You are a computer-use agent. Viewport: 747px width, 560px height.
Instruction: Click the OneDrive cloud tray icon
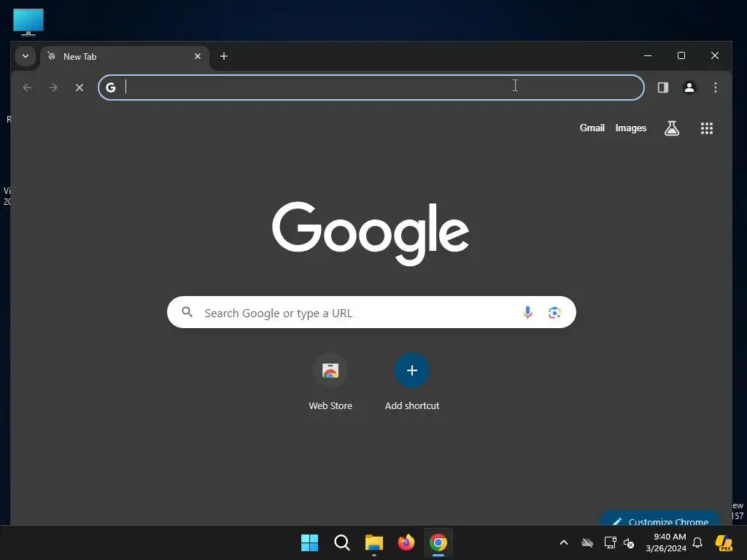point(587,542)
